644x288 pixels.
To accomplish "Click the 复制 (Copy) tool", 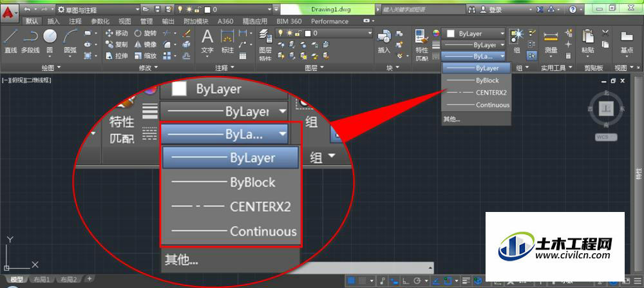I will click(117, 44).
